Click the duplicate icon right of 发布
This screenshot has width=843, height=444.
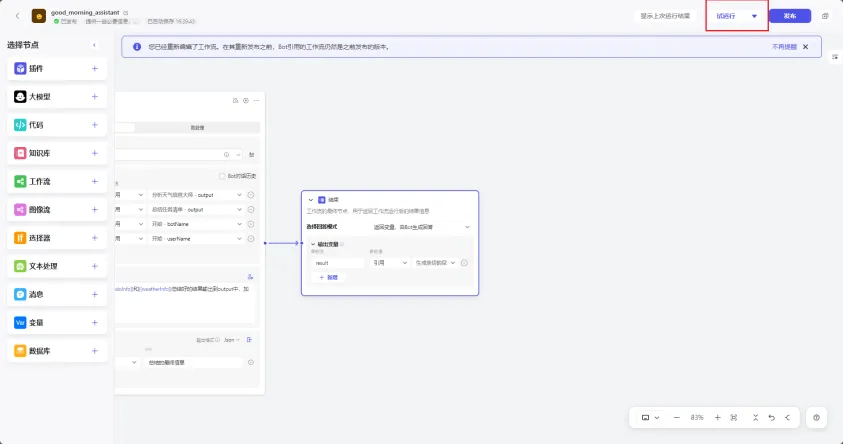tap(825, 16)
